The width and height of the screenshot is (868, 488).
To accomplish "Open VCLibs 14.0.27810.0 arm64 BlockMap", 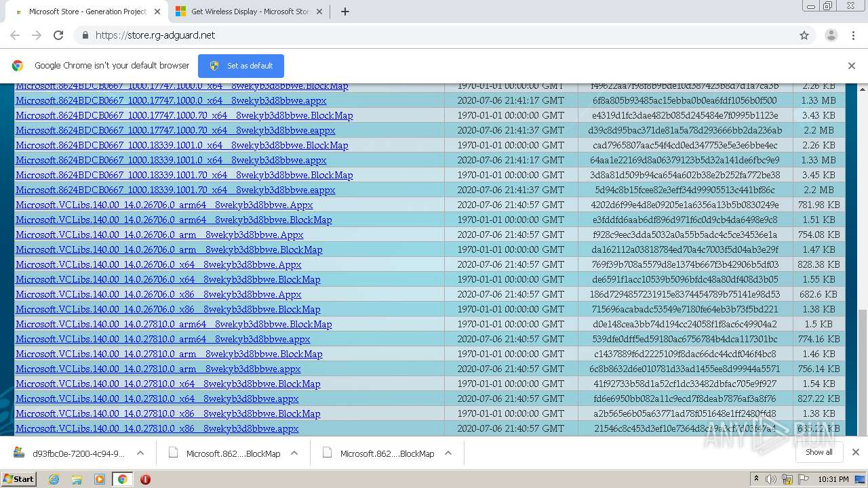I will pyautogui.click(x=174, y=325).
